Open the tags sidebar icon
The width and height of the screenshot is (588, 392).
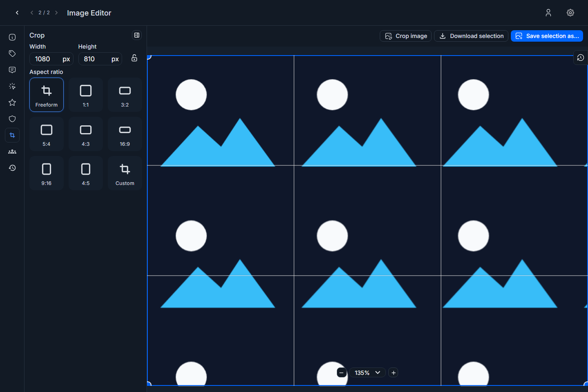[x=12, y=53]
